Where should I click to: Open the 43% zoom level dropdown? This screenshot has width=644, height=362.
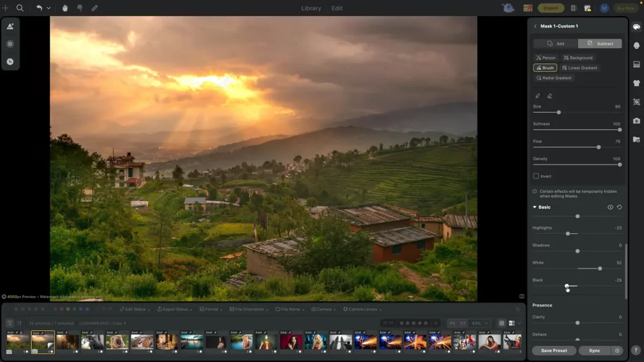point(480,323)
